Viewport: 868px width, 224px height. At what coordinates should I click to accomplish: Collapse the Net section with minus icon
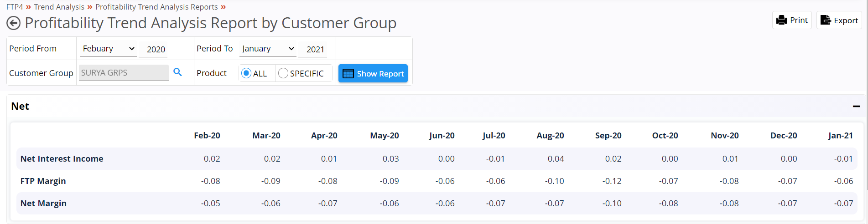856,106
